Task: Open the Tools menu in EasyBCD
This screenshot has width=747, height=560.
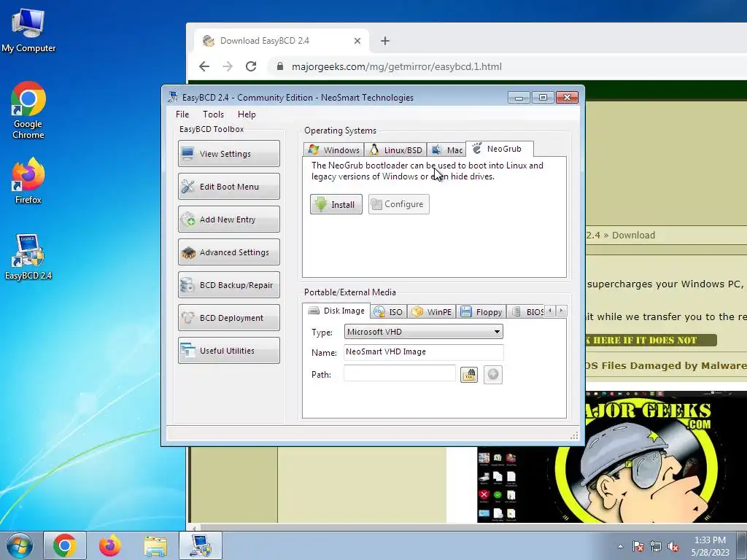Action: click(x=213, y=114)
